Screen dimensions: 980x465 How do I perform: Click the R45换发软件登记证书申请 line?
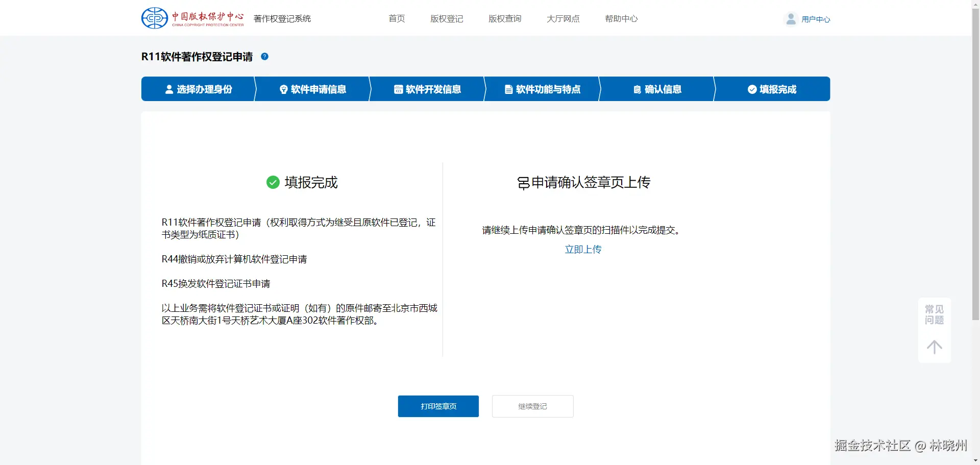tap(216, 284)
